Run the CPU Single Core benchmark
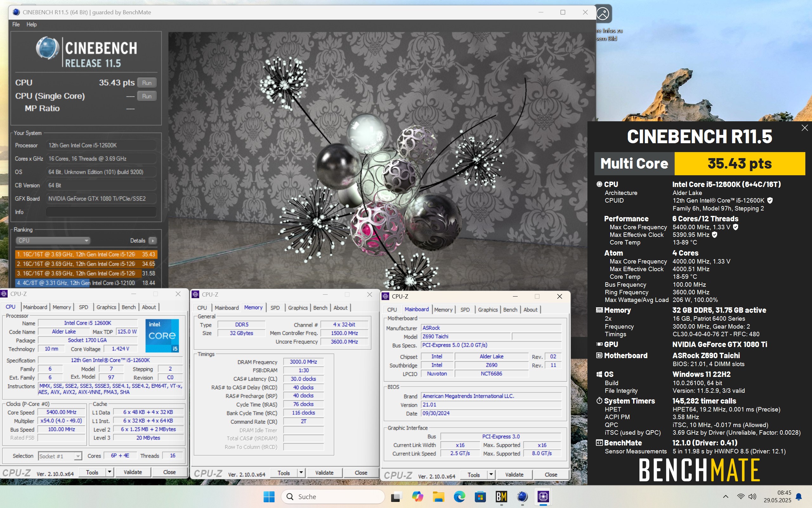The height and width of the screenshot is (508, 812). coord(147,96)
